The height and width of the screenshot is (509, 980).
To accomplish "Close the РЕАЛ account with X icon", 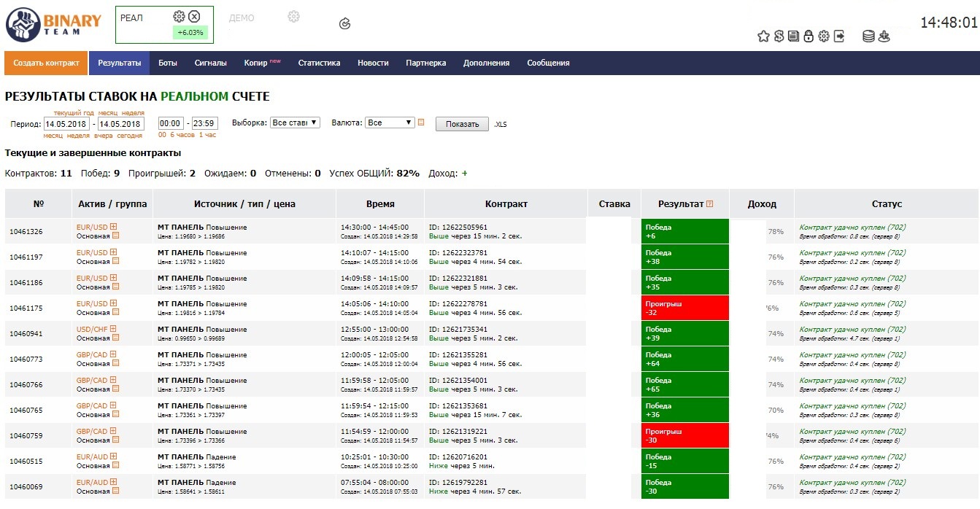I will 194,17.
